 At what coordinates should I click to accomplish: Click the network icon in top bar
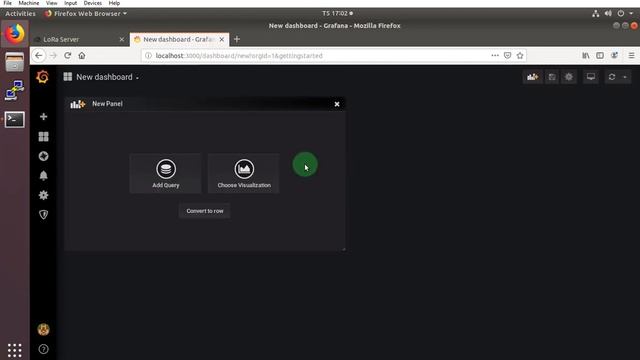click(596, 13)
